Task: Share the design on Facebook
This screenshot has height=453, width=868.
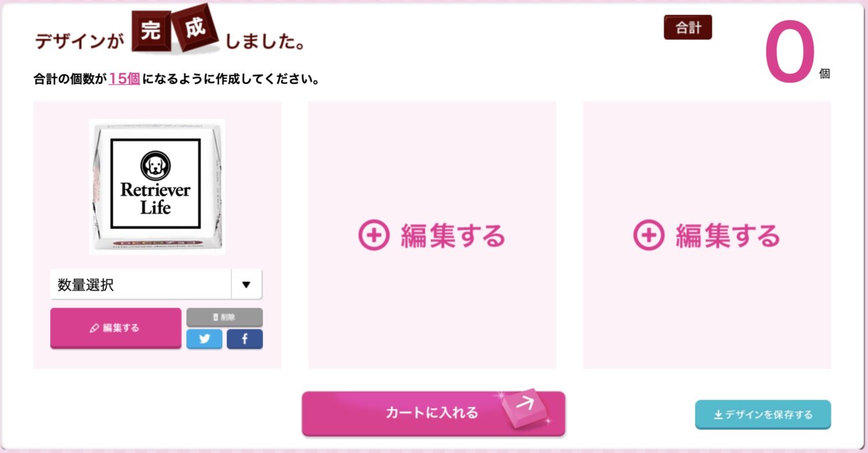Action: (244, 339)
